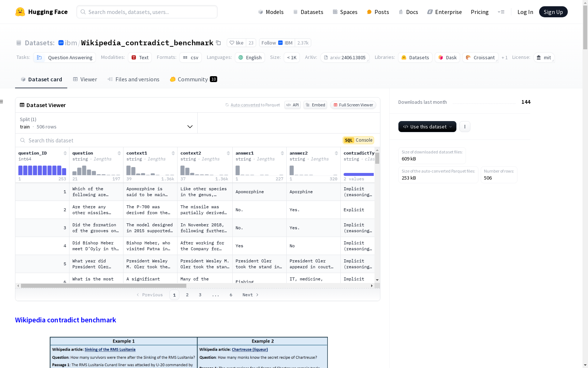Open the Files and versions tab
This screenshot has height=368, width=588.
[133, 79]
